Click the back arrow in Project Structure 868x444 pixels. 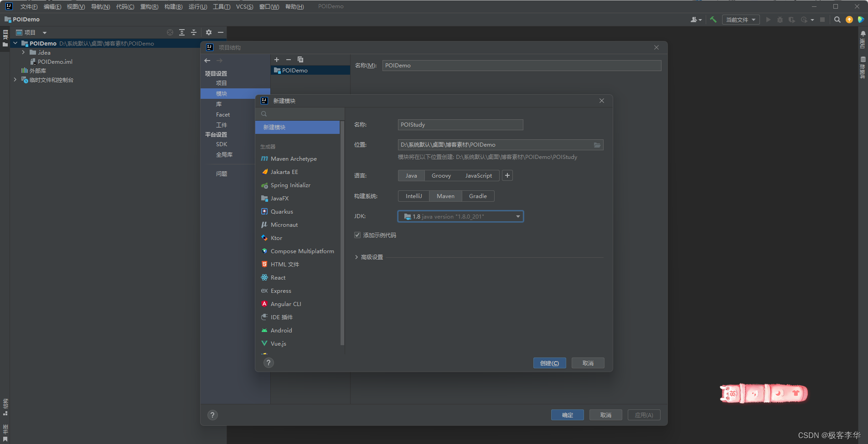tap(207, 61)
